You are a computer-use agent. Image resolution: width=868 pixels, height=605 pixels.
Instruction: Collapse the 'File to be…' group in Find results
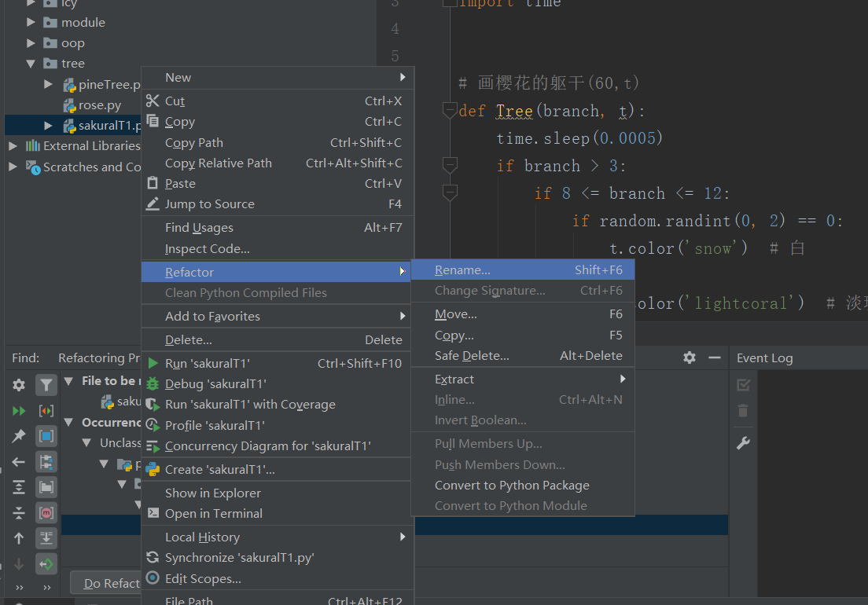click(x=68, y=381)
